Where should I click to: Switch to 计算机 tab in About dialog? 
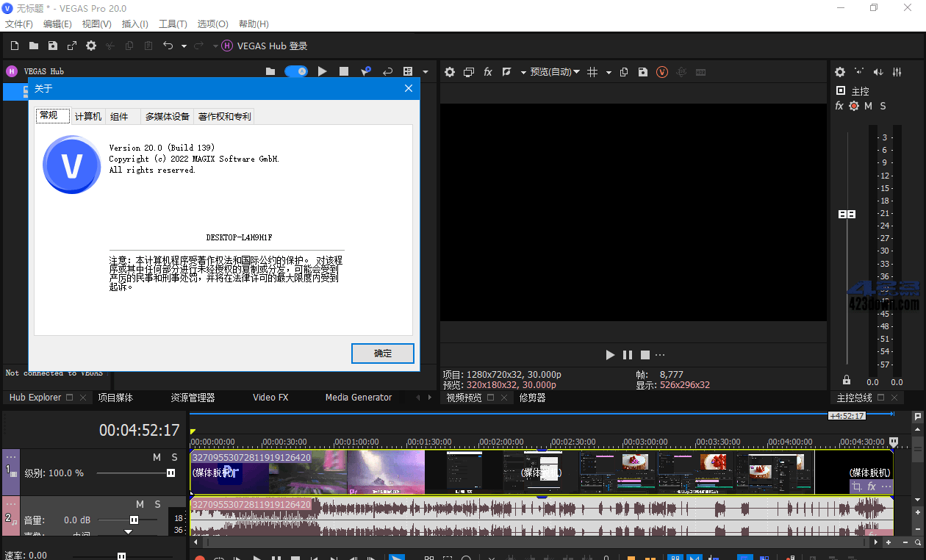pyautogui.click(x=88, y=116)
